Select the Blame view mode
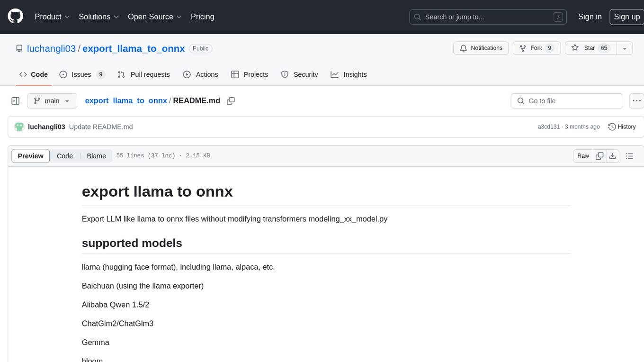Image resolution: width=644 pixels, height=362 pixels. point(96,156)
